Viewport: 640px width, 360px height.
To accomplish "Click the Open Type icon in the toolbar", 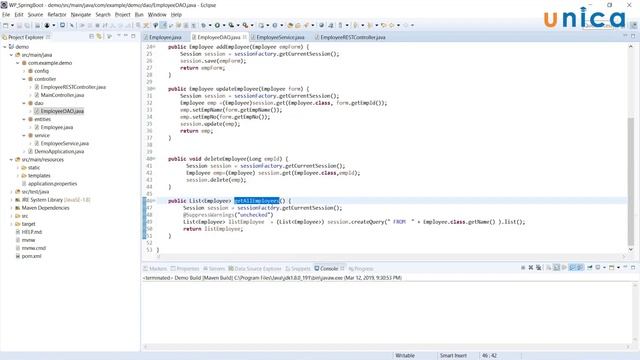I will 291,25.
